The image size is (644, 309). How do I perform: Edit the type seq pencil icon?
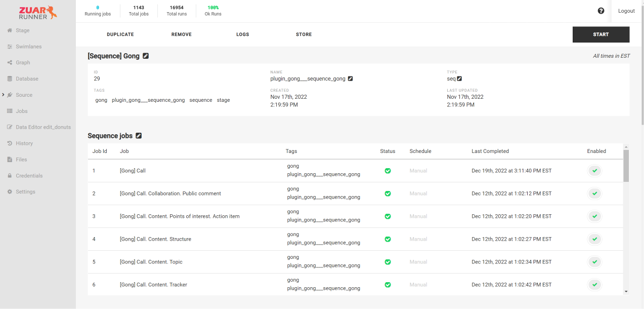point(459,79)
